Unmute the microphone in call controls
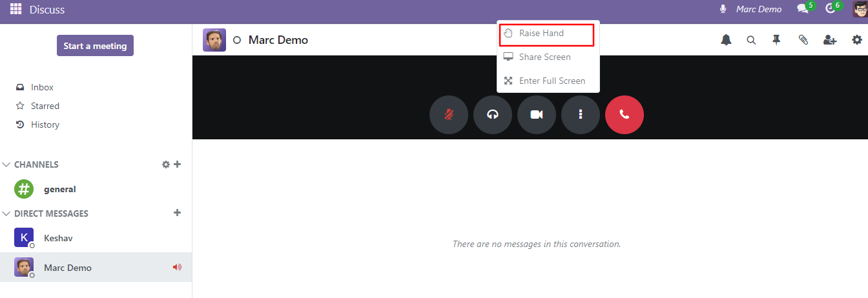The image size is (868, 298). coord(449,114)
